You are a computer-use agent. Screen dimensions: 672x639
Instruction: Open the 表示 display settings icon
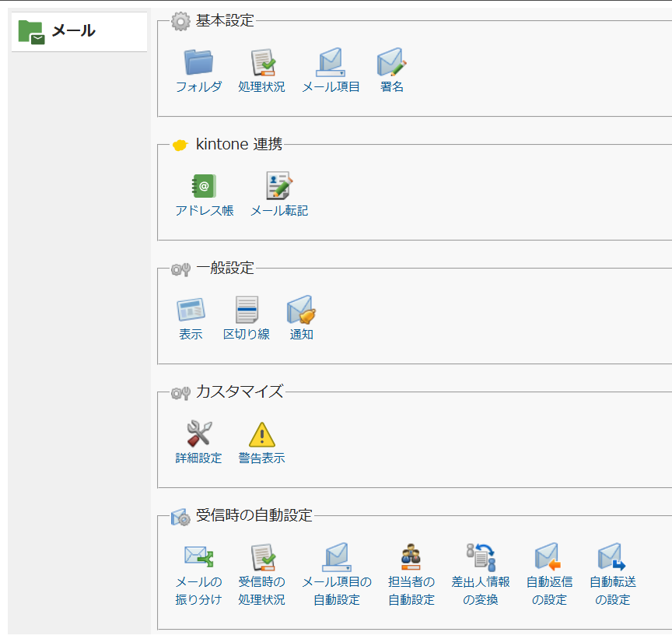pos(191,309)
